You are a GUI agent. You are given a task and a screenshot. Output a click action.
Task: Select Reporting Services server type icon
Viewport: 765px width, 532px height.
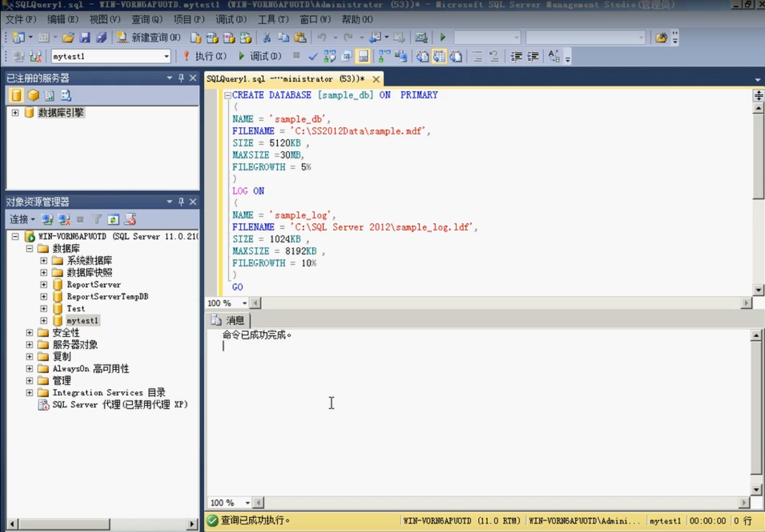click(49, 96)
